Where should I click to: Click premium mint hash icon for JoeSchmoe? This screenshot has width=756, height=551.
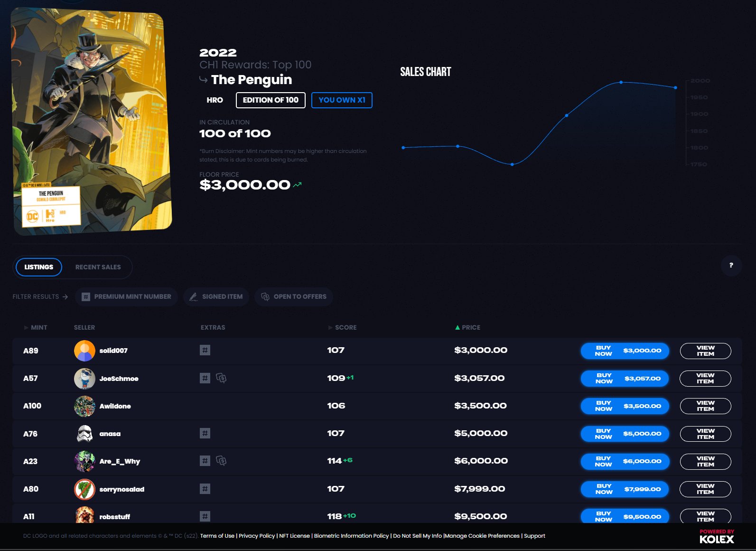[x=205, y=378]
